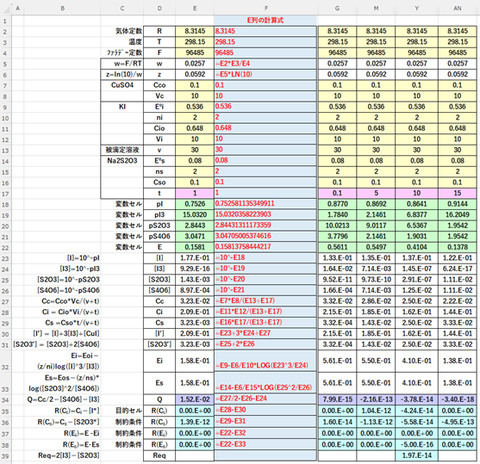This screenshot has height=464, width=480.
Task: Click purple Q cell "1.52.E-02"
Action: (195, 399)
